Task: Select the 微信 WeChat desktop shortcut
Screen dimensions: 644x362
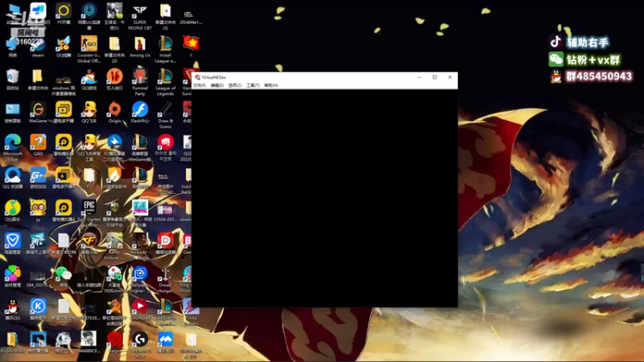Action: pyautogui.click(x=64, y=277)
